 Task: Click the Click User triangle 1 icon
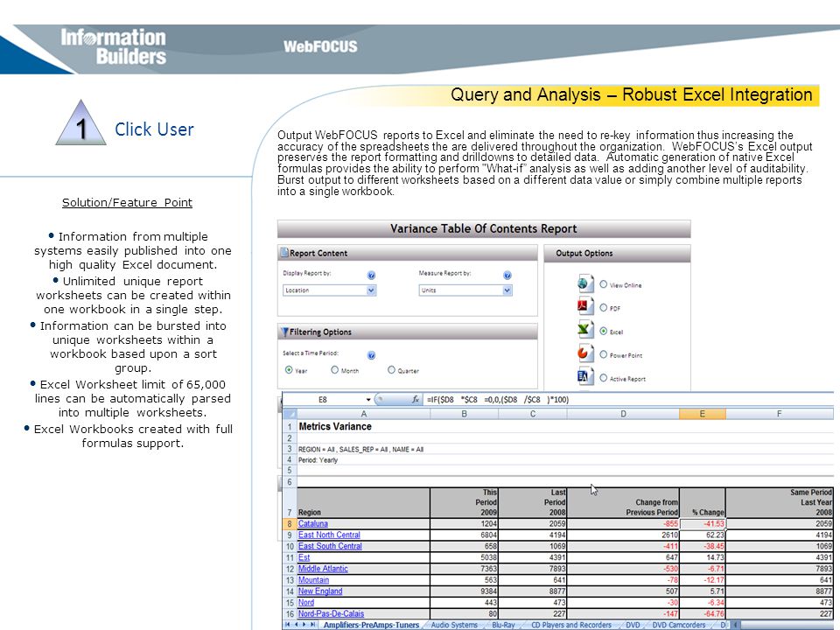(x=80, y=122)
